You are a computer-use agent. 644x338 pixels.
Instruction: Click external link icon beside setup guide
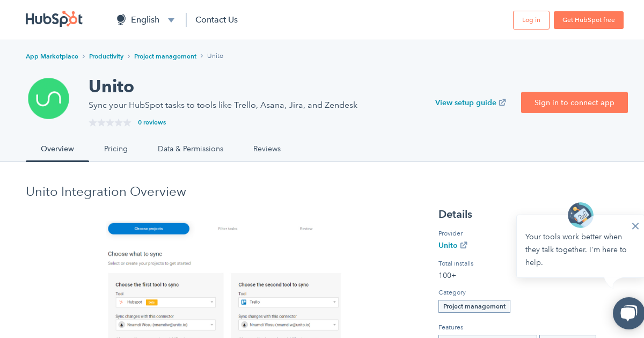point(502,102)
